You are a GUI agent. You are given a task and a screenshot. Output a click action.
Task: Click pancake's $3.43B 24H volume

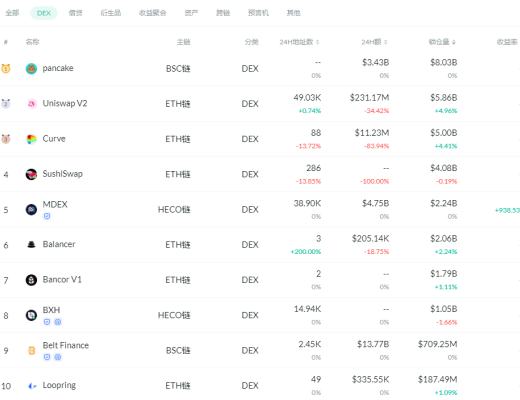[x=375, y=62]
